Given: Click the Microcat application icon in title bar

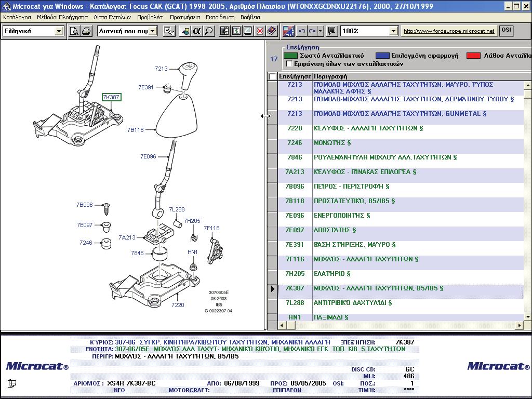Looking at the screenshot, I should 6,6.
